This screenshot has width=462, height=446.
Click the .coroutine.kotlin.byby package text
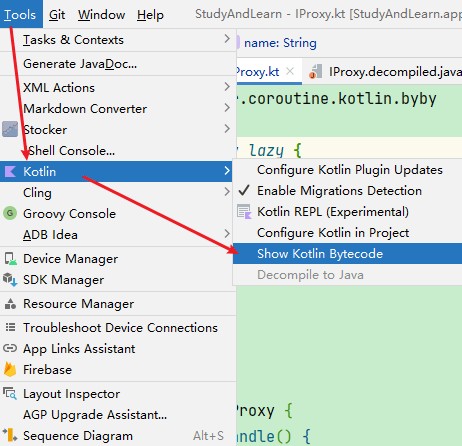(338, 98)
